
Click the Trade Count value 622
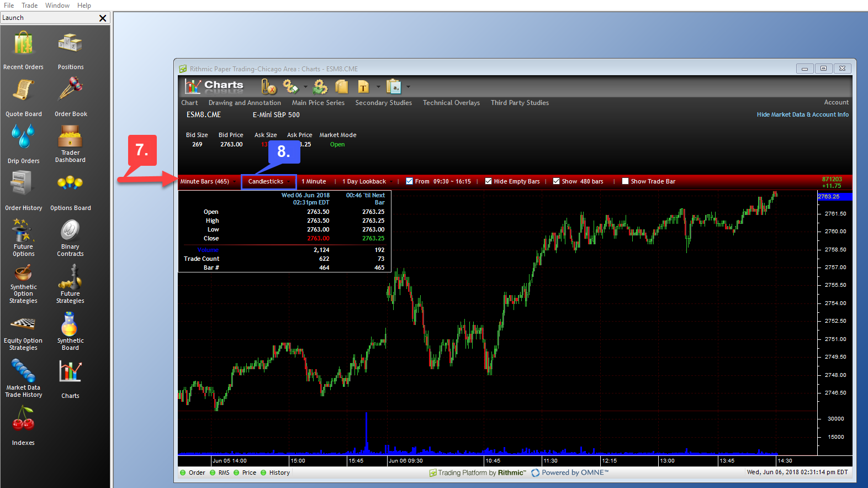tap(324, 259)
